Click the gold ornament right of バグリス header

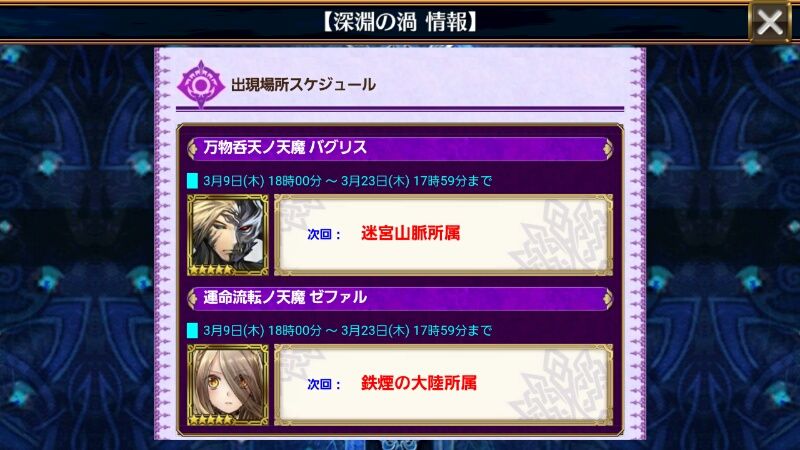[607, 148]
